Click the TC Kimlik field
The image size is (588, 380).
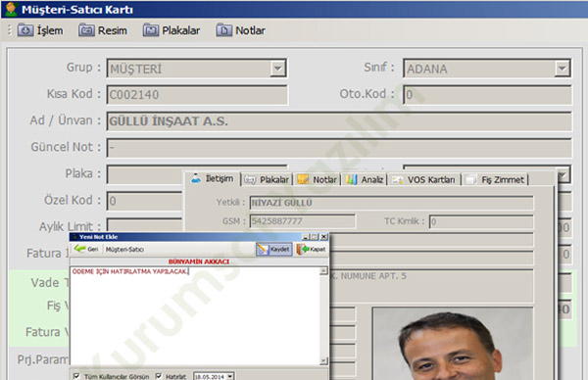click(x=481, y=221)
